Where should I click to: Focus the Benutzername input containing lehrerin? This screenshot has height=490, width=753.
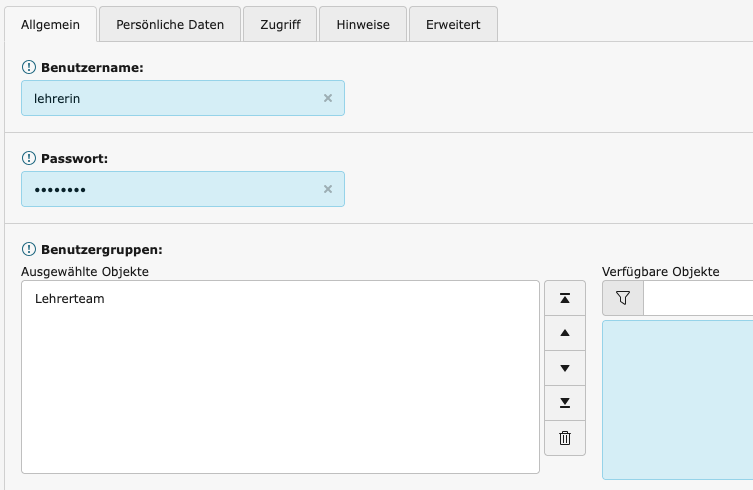[183, 98]
